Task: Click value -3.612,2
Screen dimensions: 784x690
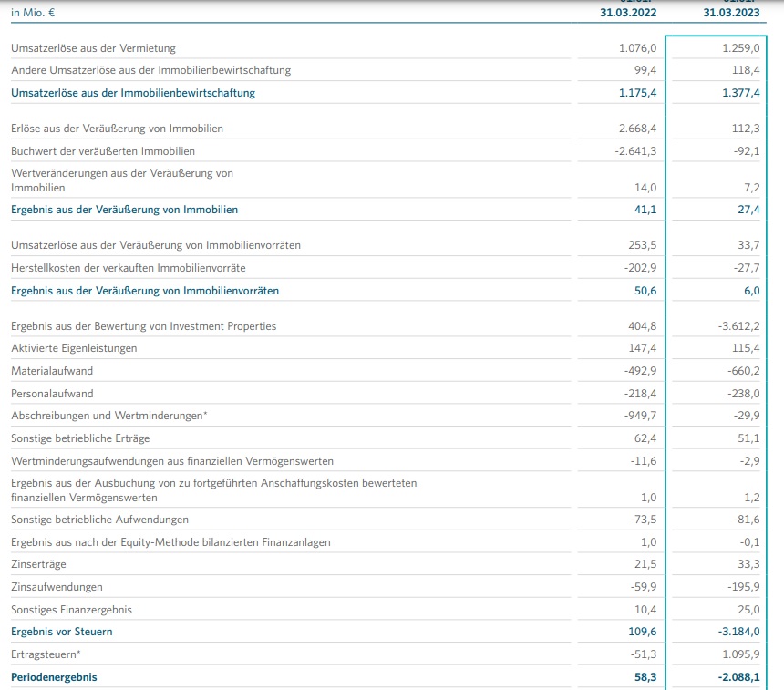Action: 738,326
